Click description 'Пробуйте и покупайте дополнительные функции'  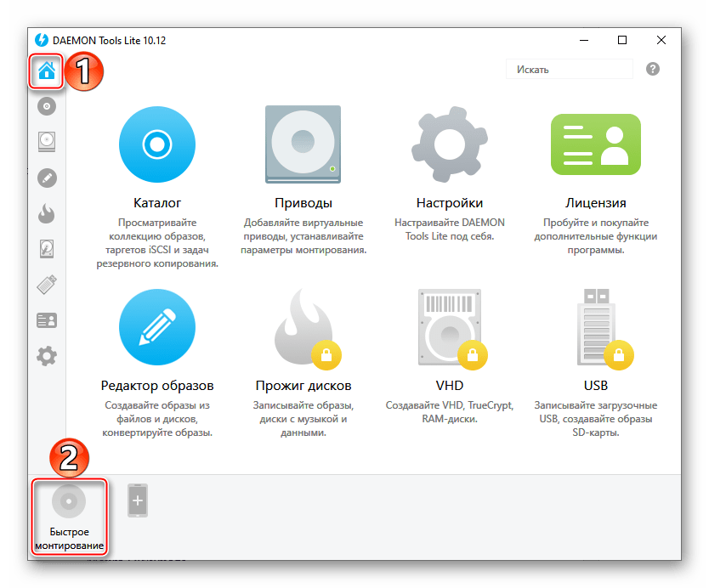pyautogui.click(x=595, y=236)
